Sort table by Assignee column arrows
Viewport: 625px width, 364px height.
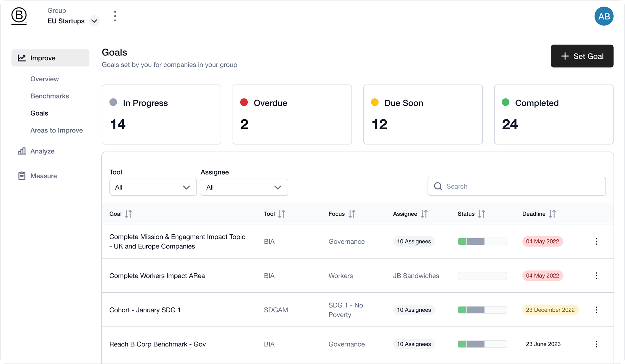[x=424, y=214]
